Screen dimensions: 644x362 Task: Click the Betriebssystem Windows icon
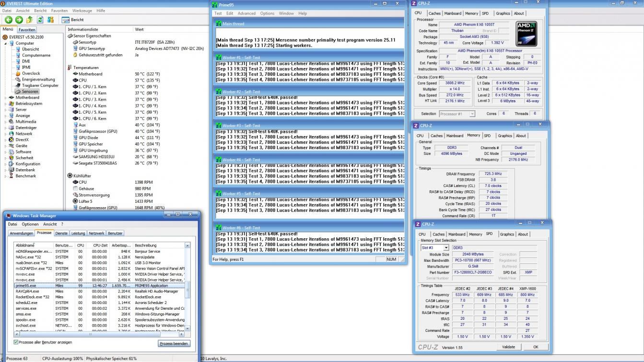coord(12,104)
